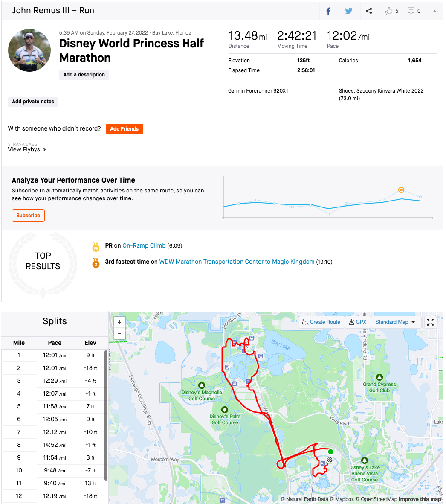Expand View Flybys chevron
Image resolution: width=446 pixels, height=504 pixels.
44,150
